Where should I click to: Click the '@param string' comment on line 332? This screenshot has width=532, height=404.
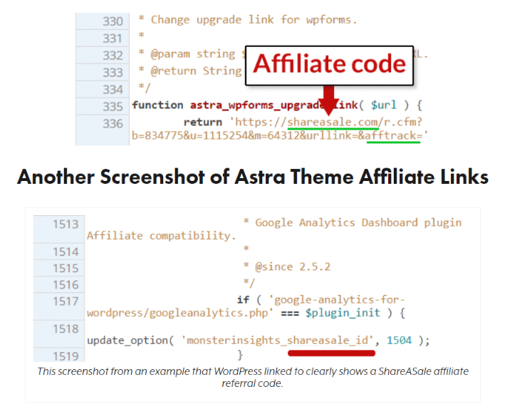193,53
